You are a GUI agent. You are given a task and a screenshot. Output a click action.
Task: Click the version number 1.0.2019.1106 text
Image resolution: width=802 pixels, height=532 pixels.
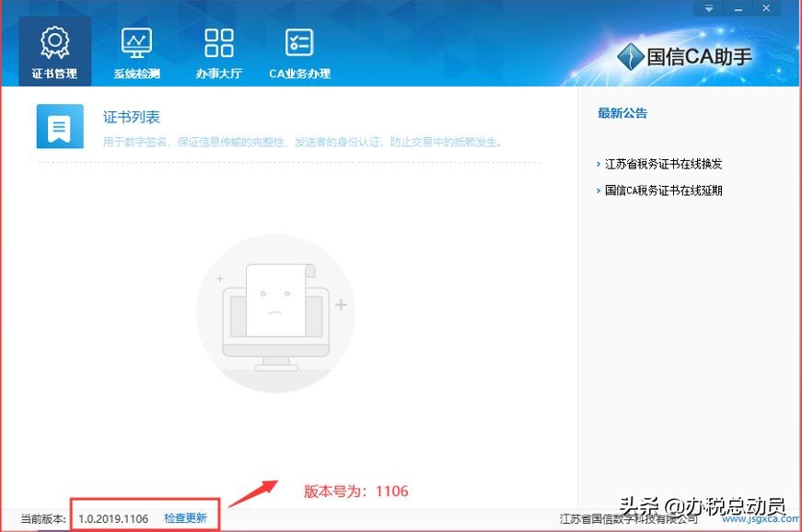coord(112,518)
